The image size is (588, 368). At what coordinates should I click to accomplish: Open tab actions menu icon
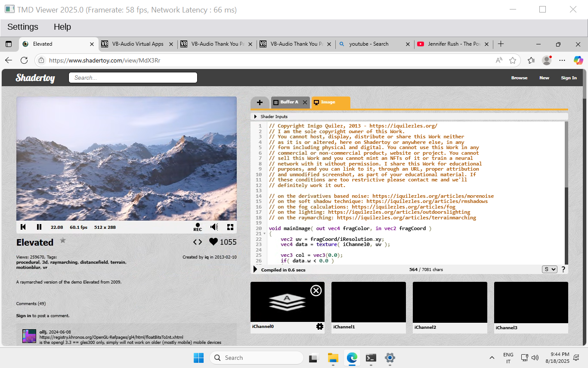pos(9,44)
